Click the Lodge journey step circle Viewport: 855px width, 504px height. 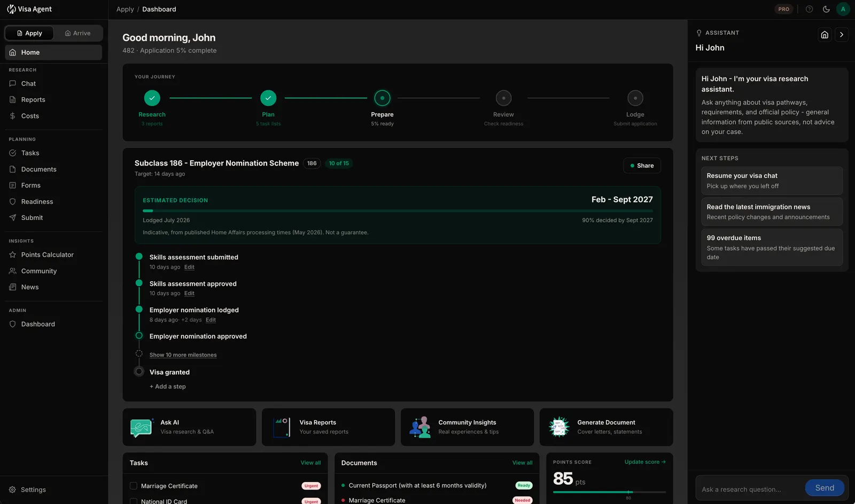tap(635, 98)
